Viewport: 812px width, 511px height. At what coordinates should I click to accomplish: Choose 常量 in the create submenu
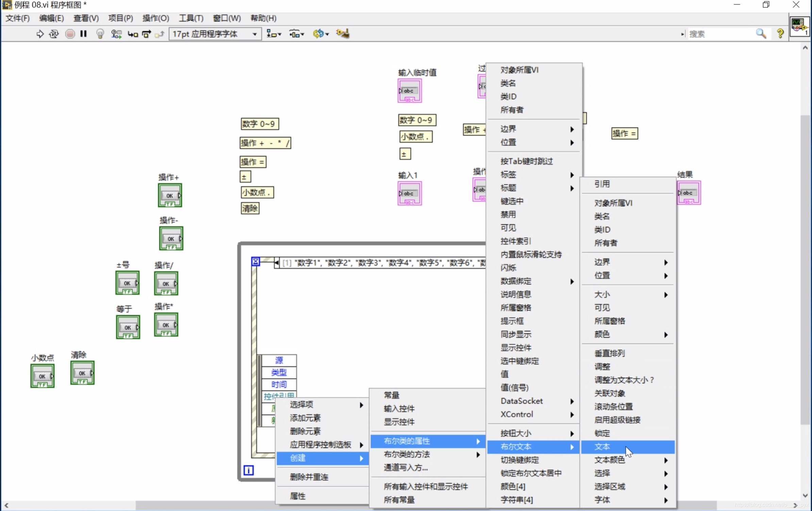tap(428, 395)
